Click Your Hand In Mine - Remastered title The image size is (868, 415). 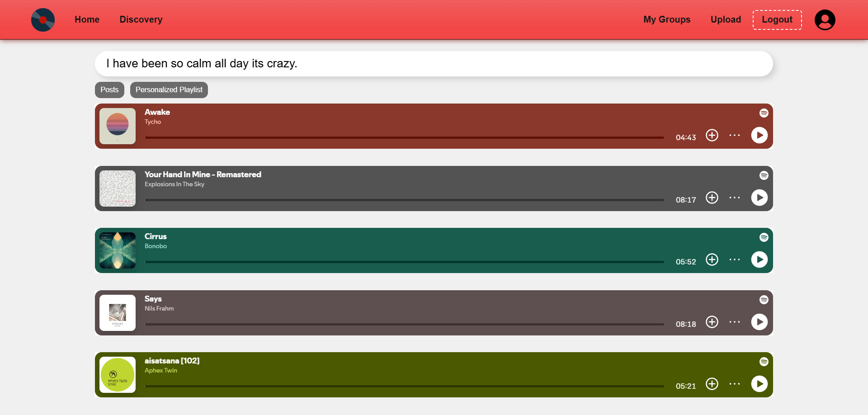(203, 174)
